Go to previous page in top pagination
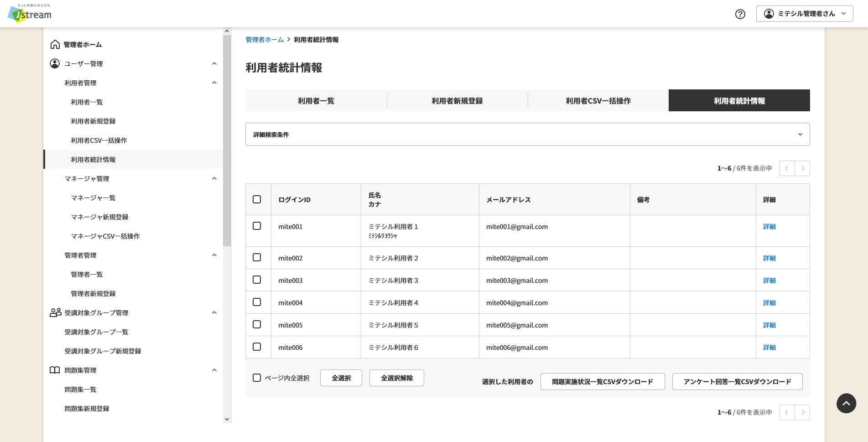The height and width of the screenshot is (442, 868). tap(787, 168)
